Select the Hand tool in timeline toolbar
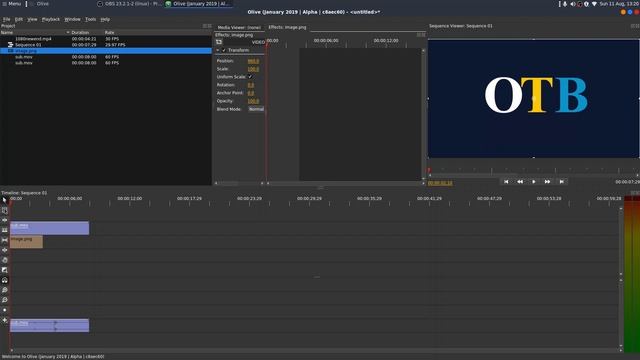The height and width of the screenshot is (360, 640). pos(4,260)
